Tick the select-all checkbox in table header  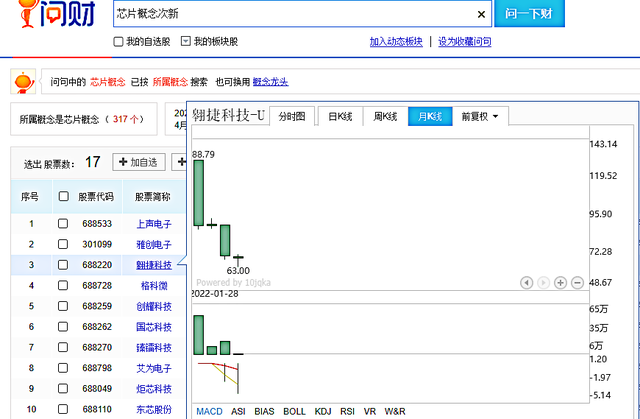tap(63, 196)
